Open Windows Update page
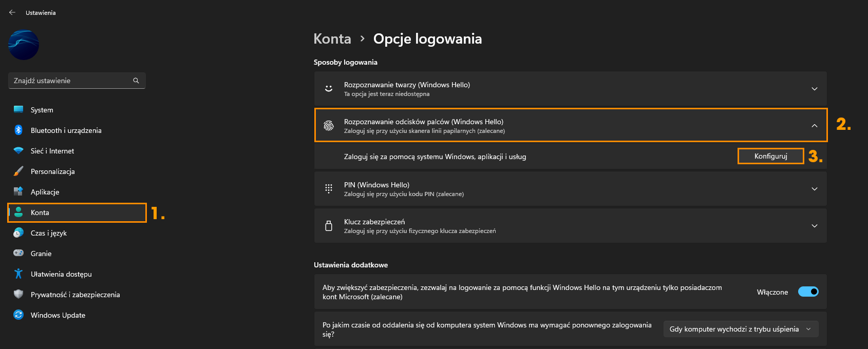868x349 pixels. (77, 315)
